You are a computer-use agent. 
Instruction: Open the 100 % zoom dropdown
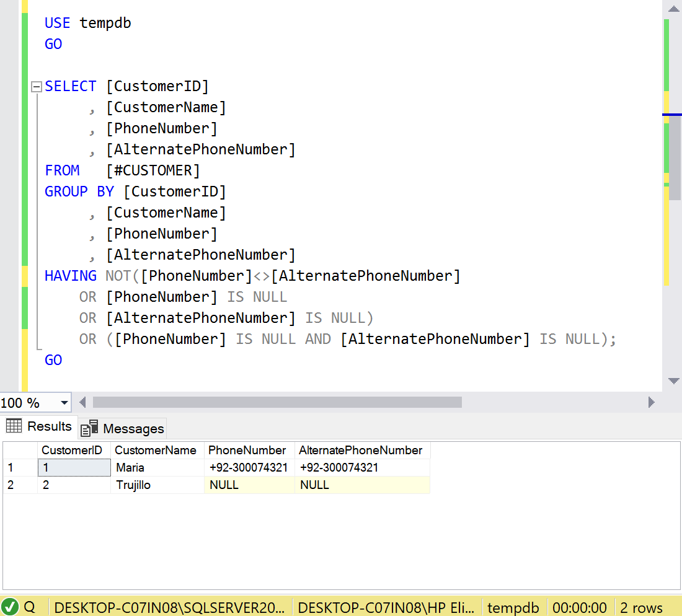point(64,403)
